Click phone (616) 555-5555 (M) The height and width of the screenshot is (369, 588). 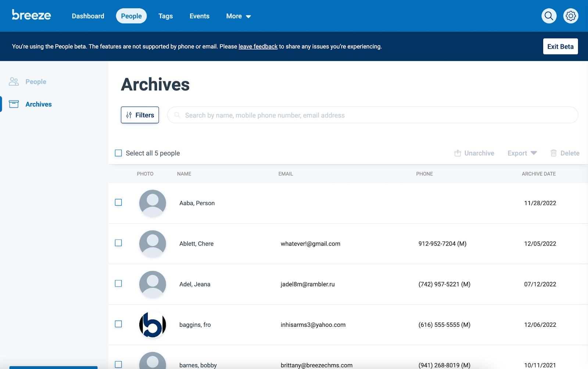[444, 325]
